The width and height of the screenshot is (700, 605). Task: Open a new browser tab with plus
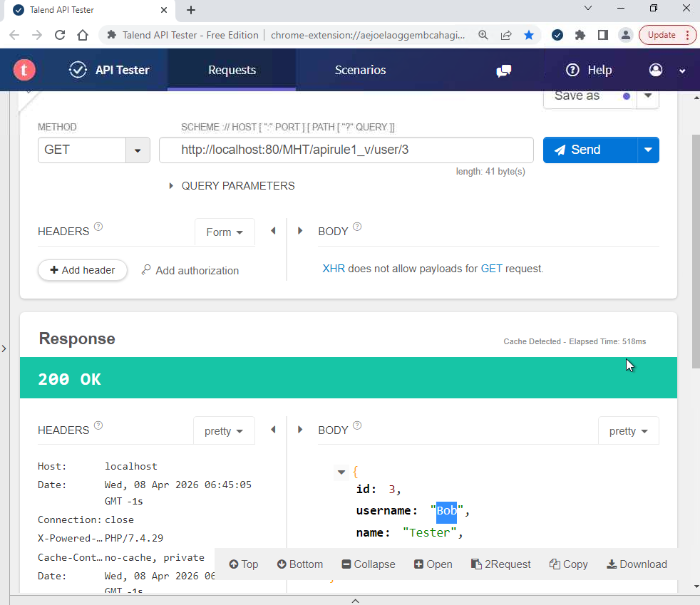190,10
